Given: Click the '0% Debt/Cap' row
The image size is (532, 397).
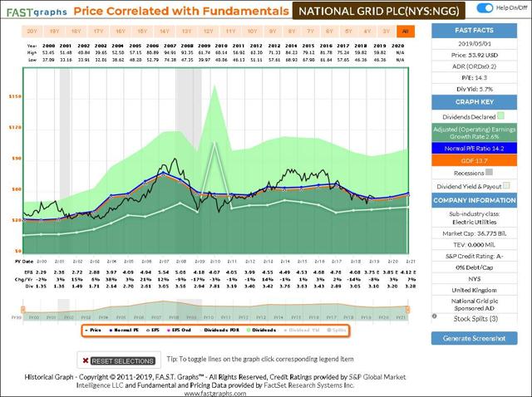Looking at the screenshot, I should pos(474,267).
